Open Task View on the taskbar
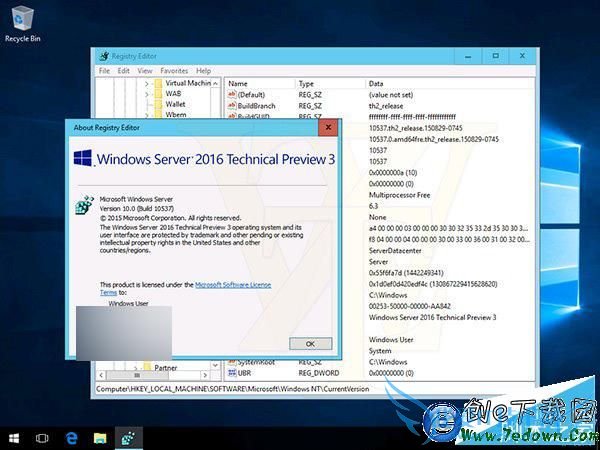 pos(42,439)
